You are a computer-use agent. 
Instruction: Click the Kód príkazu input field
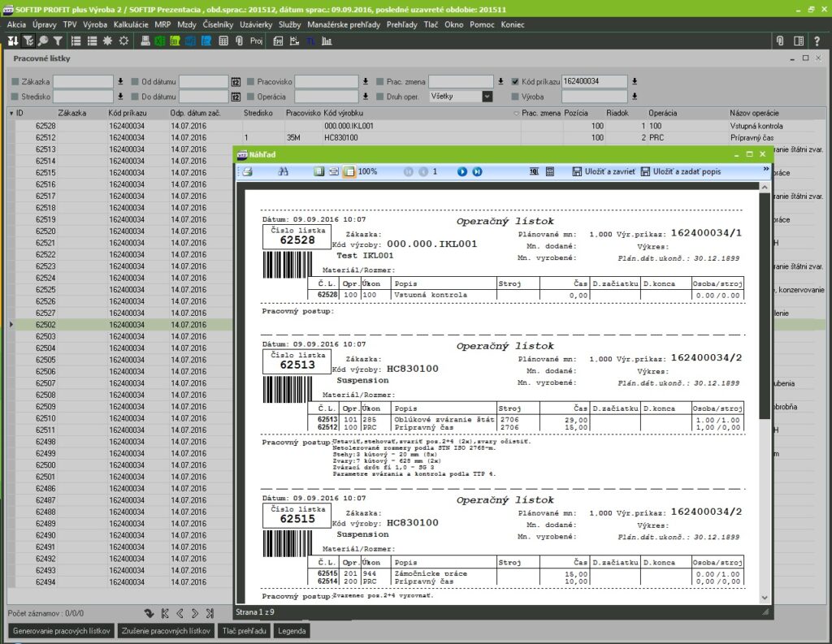[x=594, y=81]
